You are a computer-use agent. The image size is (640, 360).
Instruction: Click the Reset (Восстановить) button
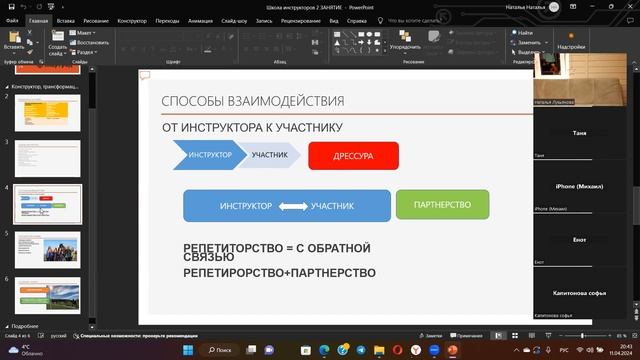[89, 42]
